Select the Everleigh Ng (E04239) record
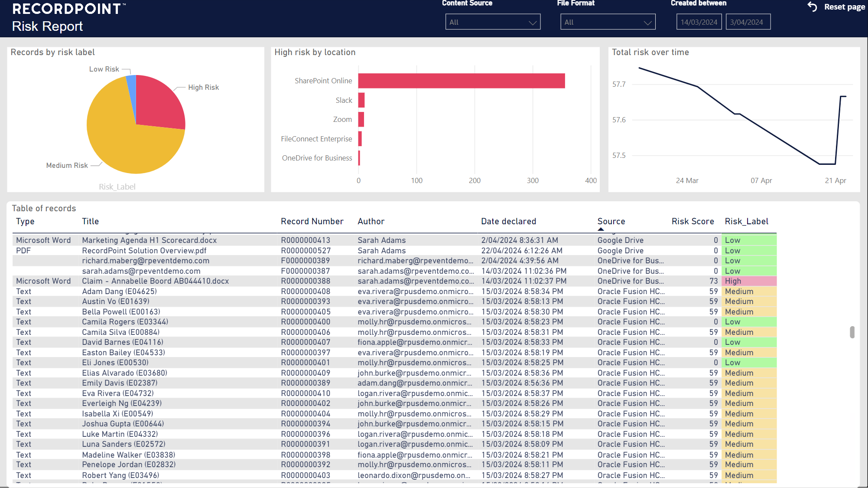Image resolution: width=868 pixels, height=488 pixels. 394,403
